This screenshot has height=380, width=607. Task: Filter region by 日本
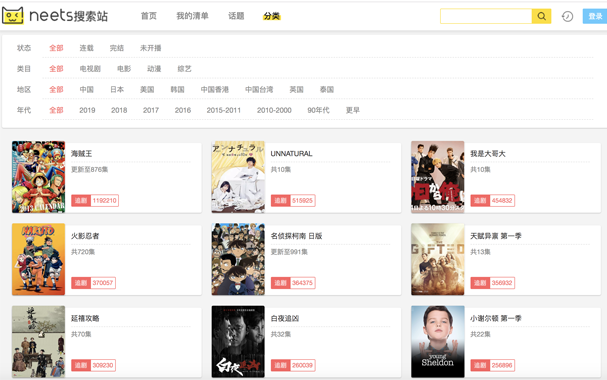coord(117,89)
